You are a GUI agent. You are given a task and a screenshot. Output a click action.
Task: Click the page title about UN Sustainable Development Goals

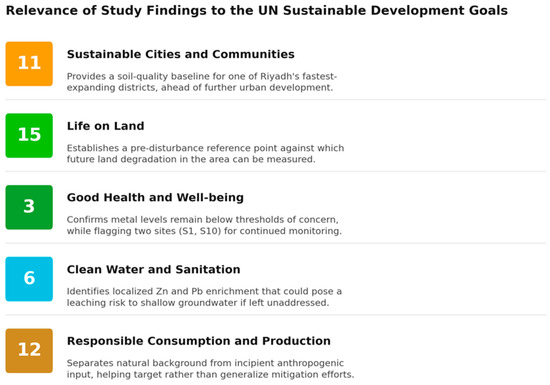coord(257,11)
